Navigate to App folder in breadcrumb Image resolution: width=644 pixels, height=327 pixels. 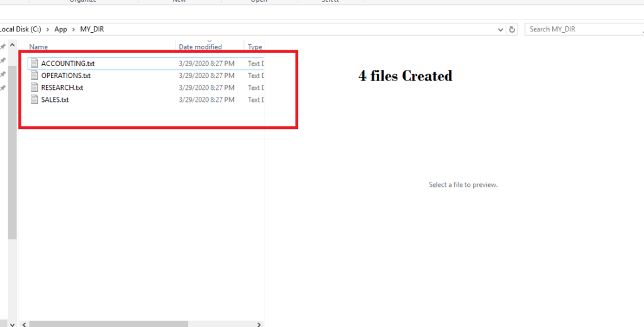pos(61,30)
